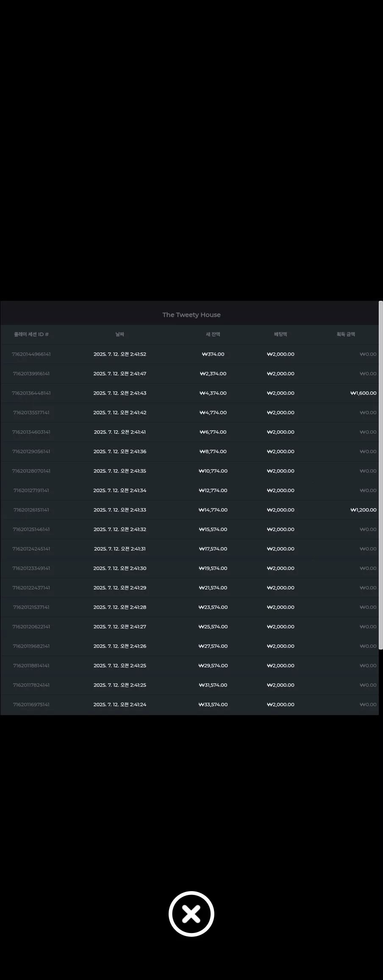This screenshot has height=980, width=383.
Task: Select session ID 71620121537141
Action: pos(31,607)
